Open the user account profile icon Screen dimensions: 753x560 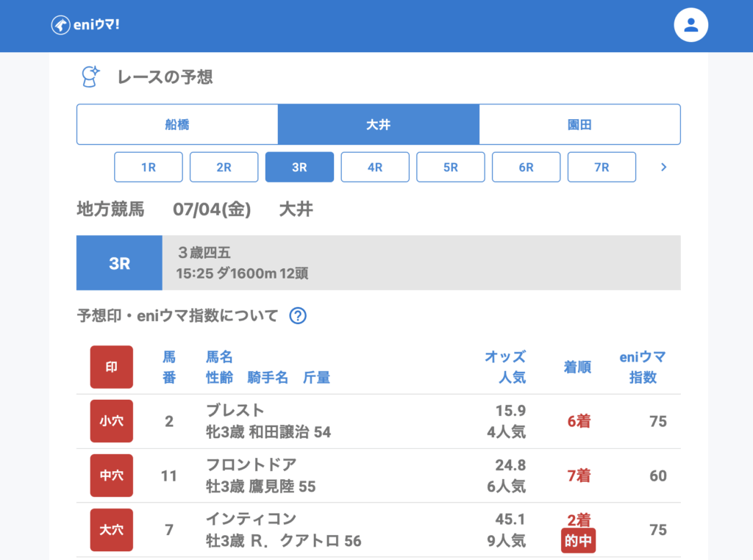pos(690,25)
